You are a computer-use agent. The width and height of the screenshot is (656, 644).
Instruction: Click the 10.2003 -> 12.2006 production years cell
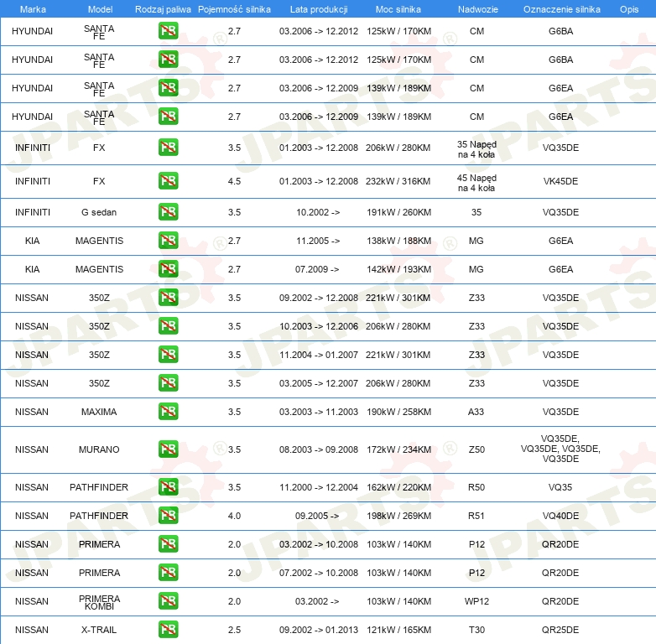319,326
